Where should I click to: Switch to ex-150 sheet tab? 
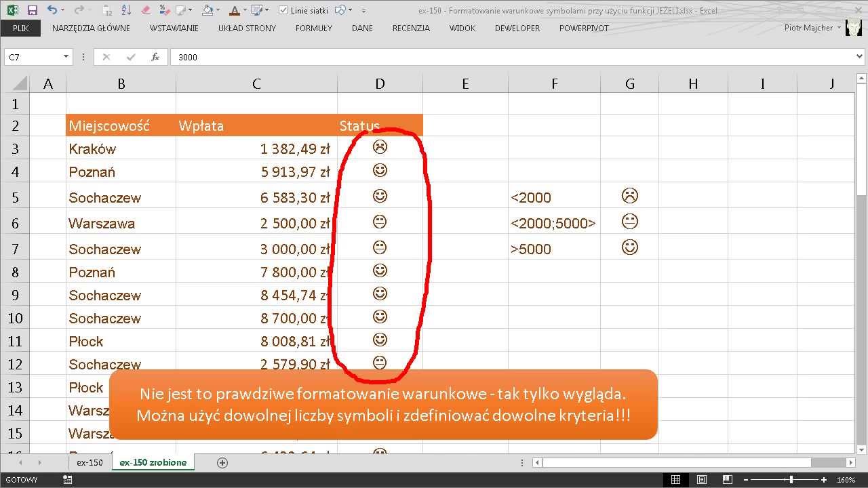[x=90, y=462]
